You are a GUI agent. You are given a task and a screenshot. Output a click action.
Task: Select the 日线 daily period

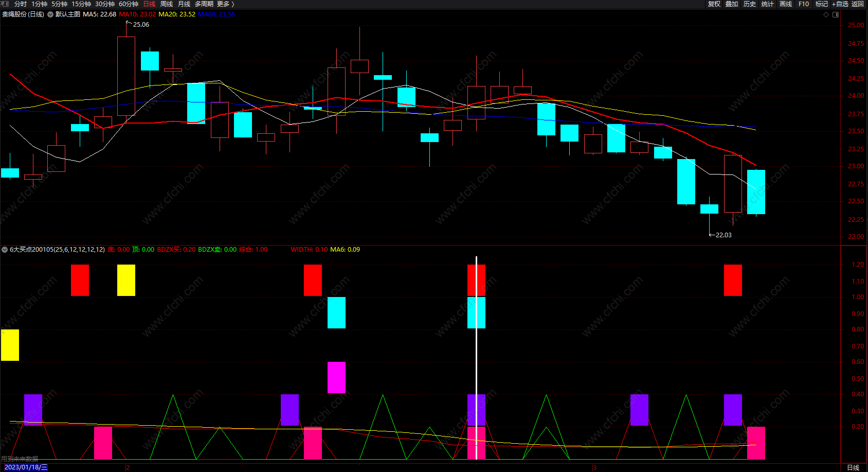tap(149, 4)
